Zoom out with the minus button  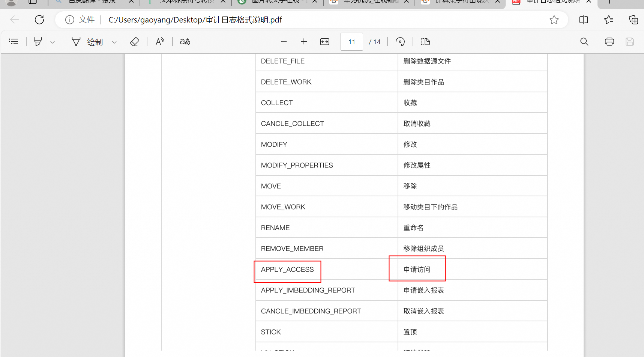(x=284, y=42)
